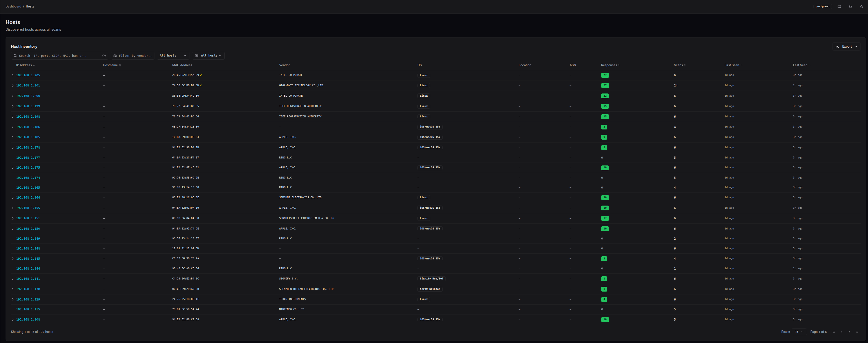Open host details for 192.168.1.177
This screenshot has height=343, width=868.
coord(28,157)
